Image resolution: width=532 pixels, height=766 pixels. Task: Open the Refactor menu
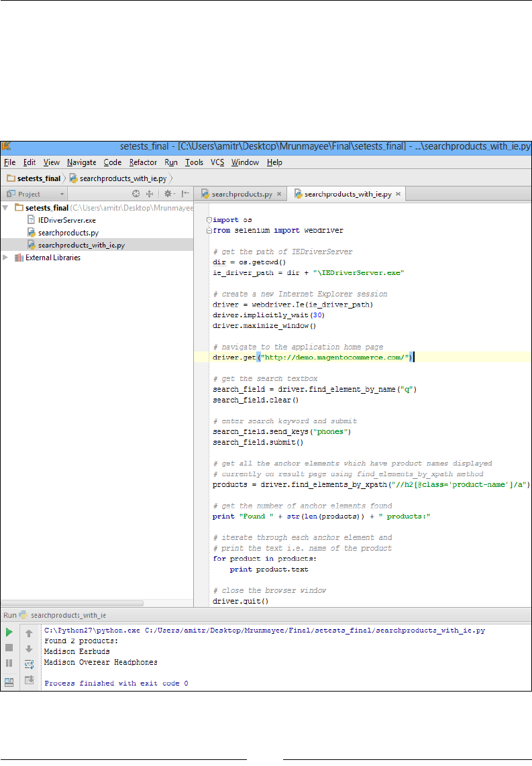tap(143, 162)
